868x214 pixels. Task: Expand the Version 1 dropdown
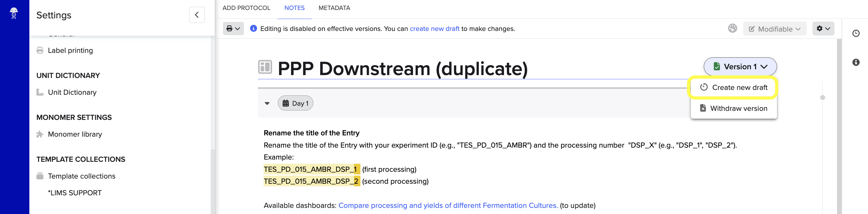tap(740, 67)
